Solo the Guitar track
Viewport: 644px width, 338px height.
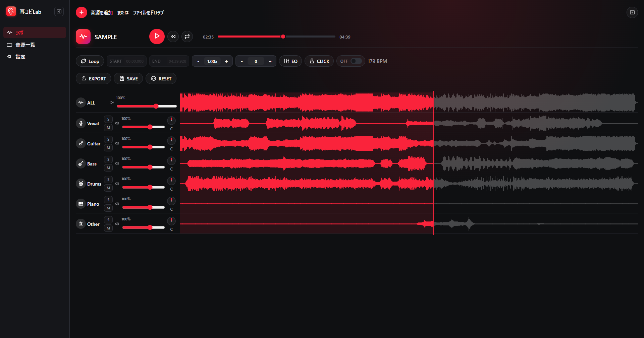pyautogui.click(x=108, y=139)
